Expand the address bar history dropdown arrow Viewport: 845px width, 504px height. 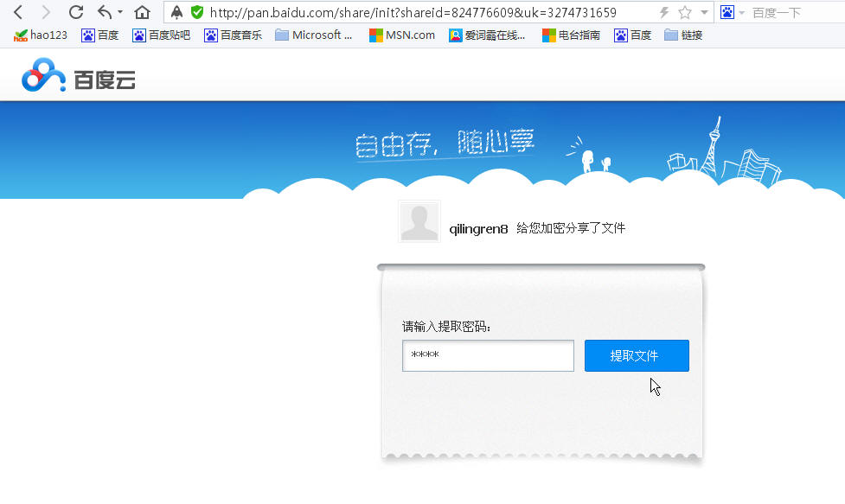704,12
